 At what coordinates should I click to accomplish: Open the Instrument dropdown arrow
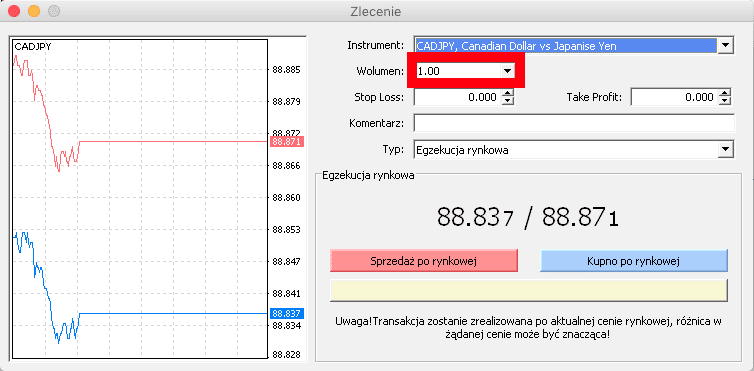click(725, 46)
